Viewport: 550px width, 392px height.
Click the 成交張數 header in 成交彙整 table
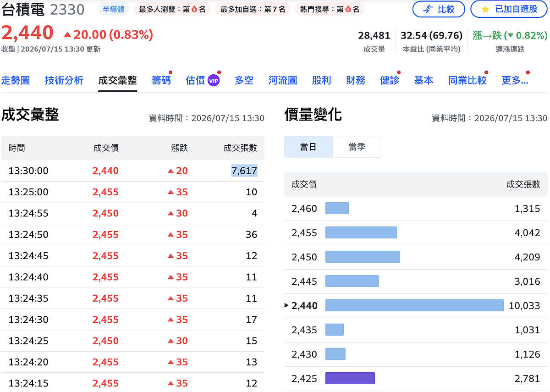click(240, 148)
